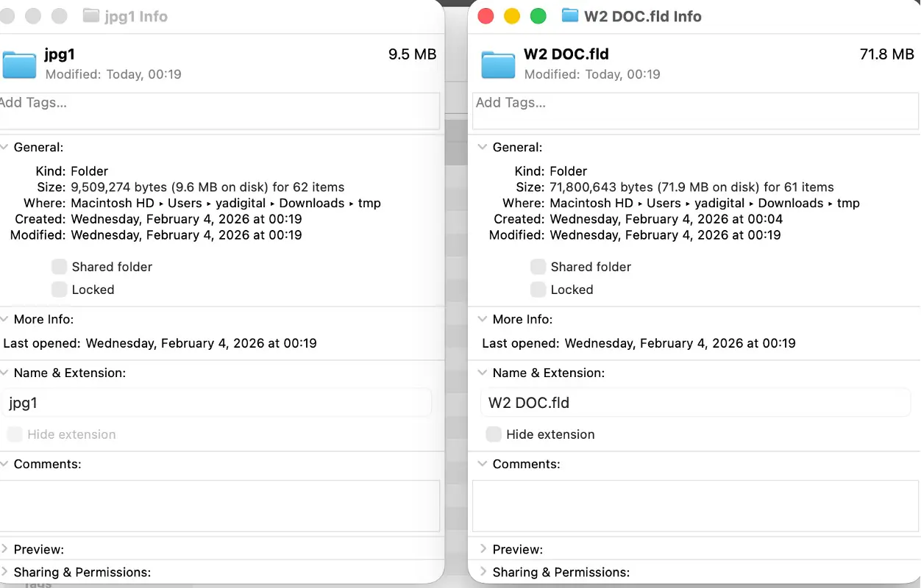The width and height of the screenshot is (921, 588).
Task: Click the jpg1 folder icon in header
Action: tap(19, 64)
